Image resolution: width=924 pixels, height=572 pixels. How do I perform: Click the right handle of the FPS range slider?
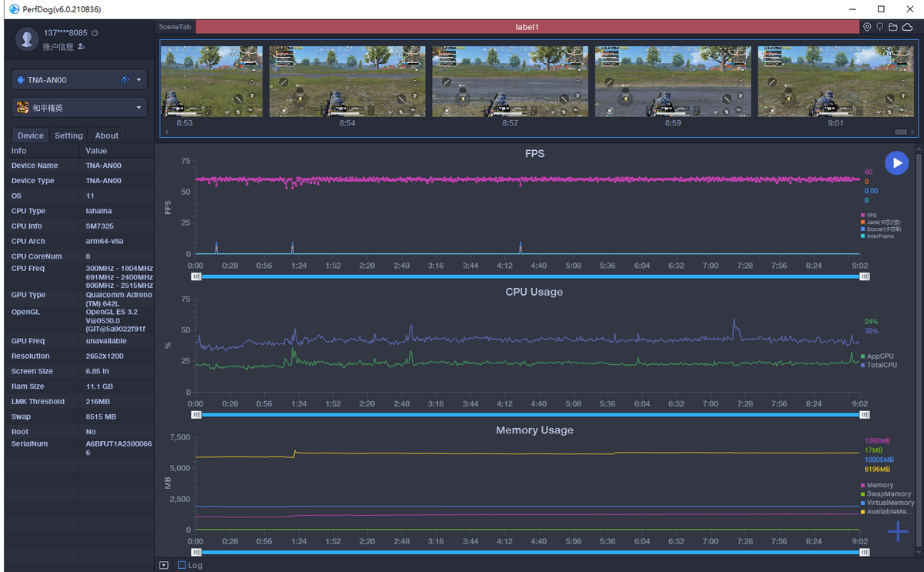click(x=865, y=276)
